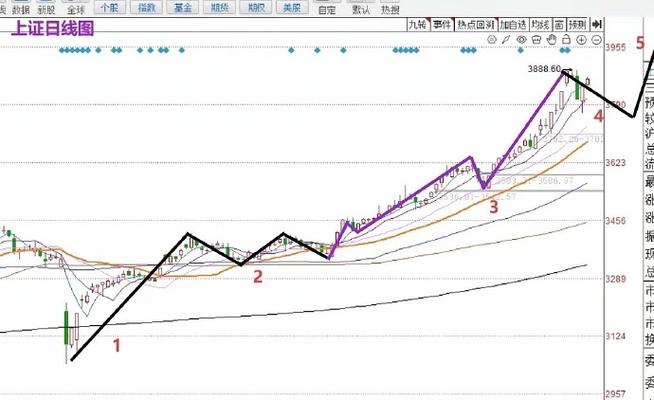Open the 画 drawing tool
Image resolution: width=654 pixels, height=400 pixels.
coord(559,22)
